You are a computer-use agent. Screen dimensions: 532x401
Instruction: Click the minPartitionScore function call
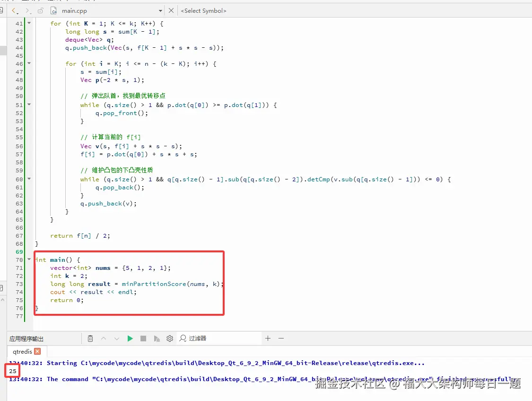click(x=154, y=284)
